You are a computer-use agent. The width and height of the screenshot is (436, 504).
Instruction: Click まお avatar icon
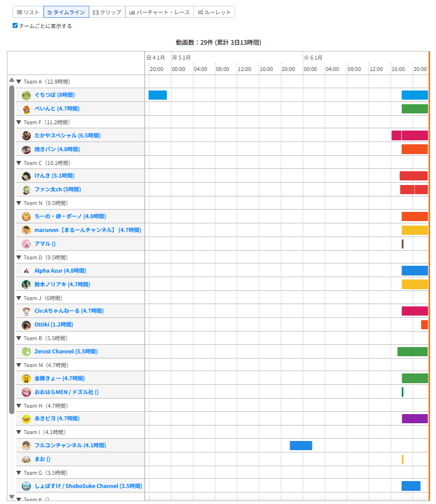(x=26, y=459)
